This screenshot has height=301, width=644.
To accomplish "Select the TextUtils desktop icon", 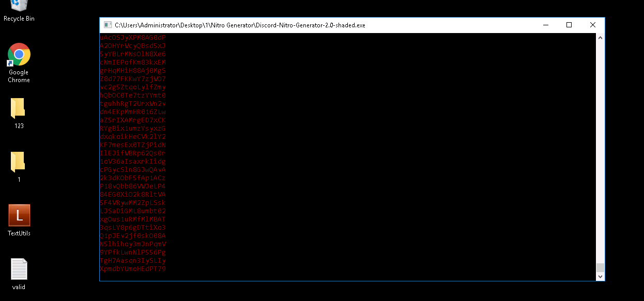I will coord(19,220).
